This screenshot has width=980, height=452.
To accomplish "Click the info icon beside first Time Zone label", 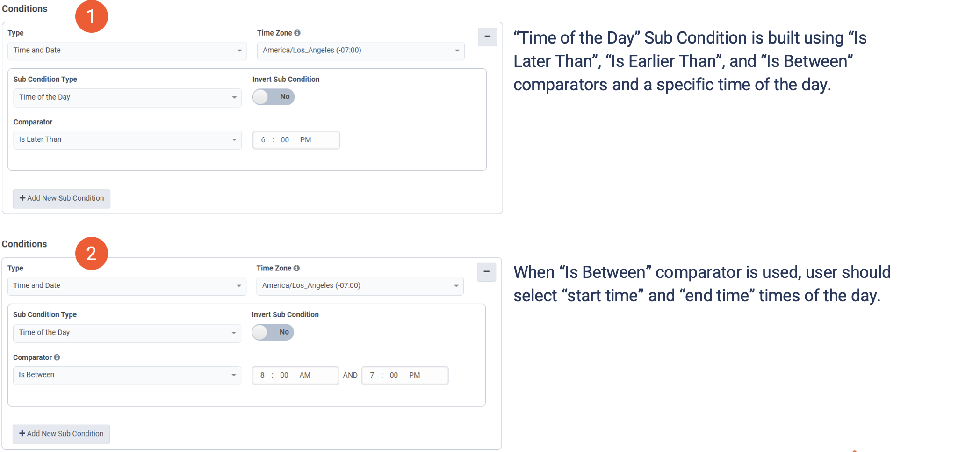I will (297, 33).
